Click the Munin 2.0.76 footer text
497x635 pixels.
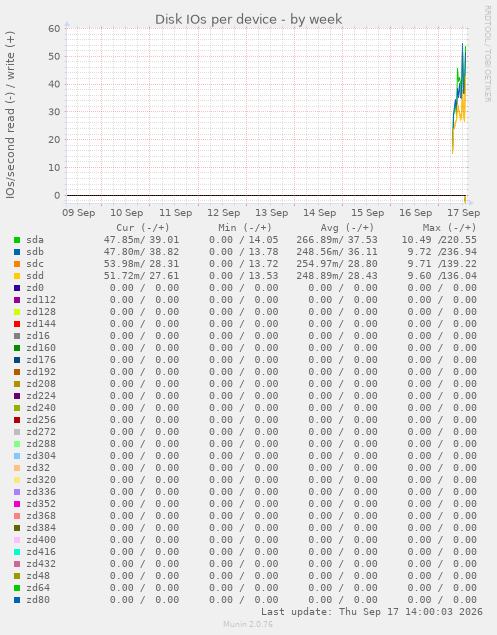point(248,624)
